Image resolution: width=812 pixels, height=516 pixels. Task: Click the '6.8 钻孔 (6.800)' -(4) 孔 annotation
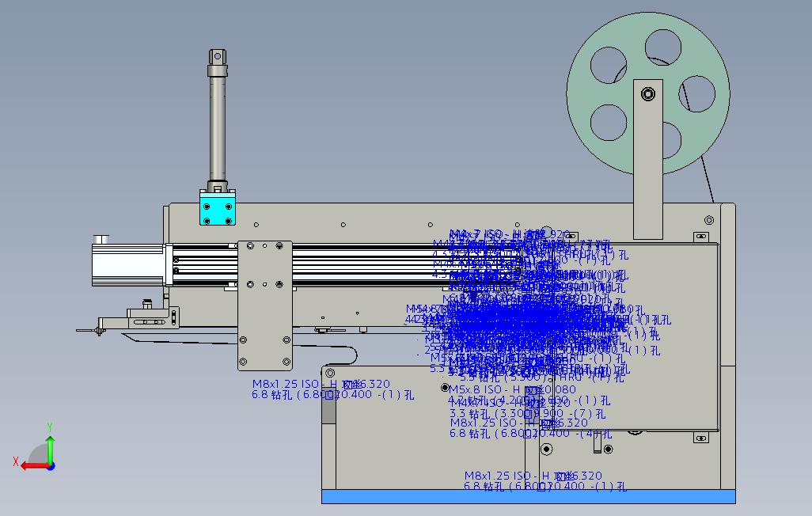pos(531,434)
